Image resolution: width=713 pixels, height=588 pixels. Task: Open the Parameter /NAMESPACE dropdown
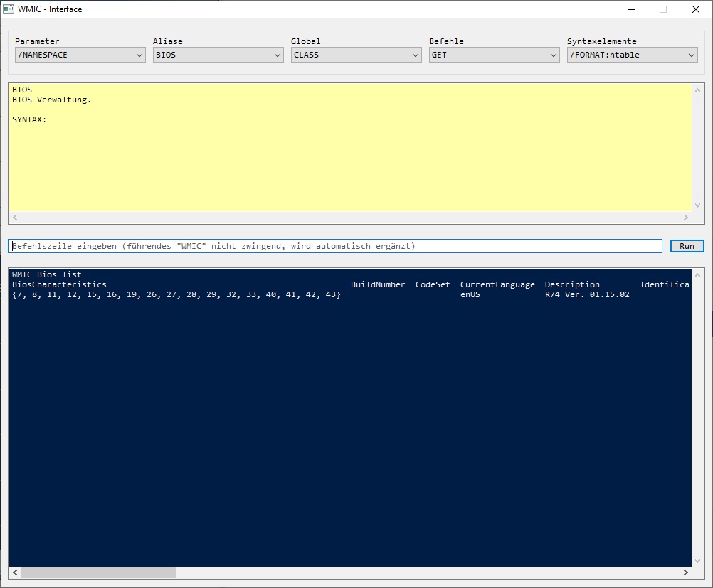point(80,55)
